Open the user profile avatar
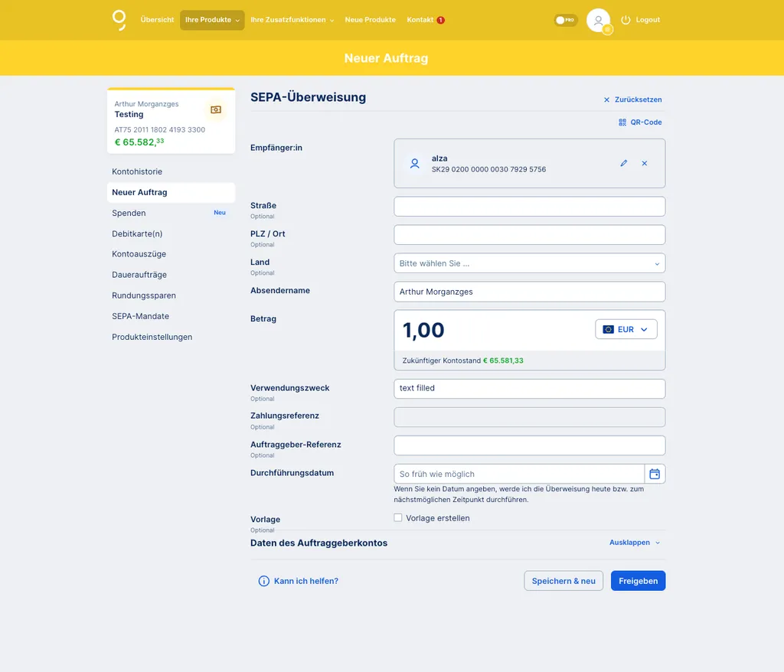Viewport: 784px width, 672px height. pyautogui.click(x=599, y=21)
